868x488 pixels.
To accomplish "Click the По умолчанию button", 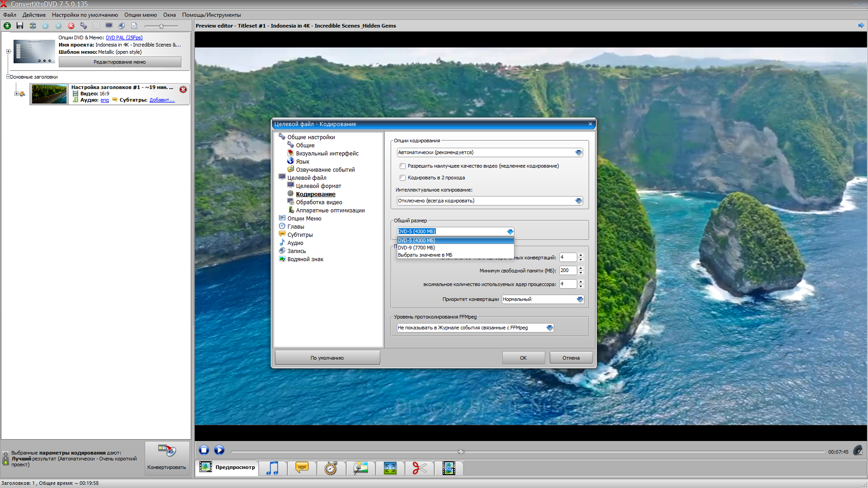I will 327,358.
